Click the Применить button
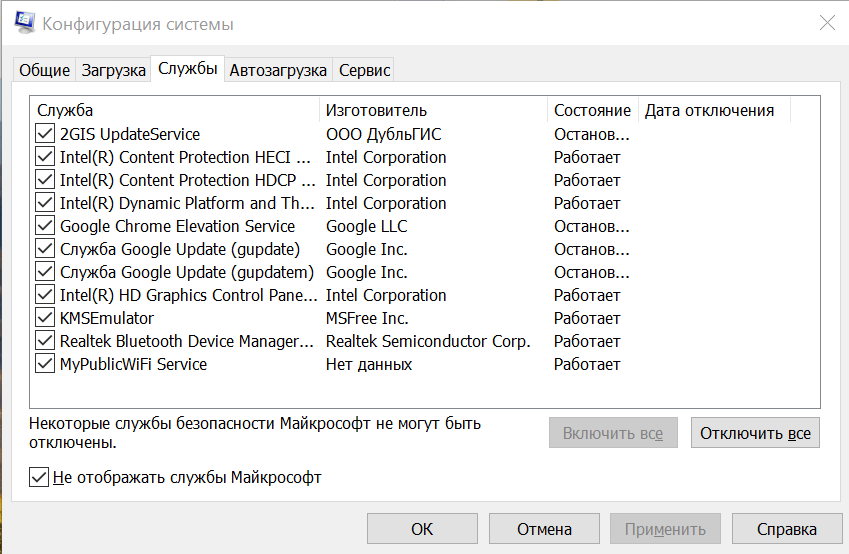849x554 pixels. [x=665, y=529]
